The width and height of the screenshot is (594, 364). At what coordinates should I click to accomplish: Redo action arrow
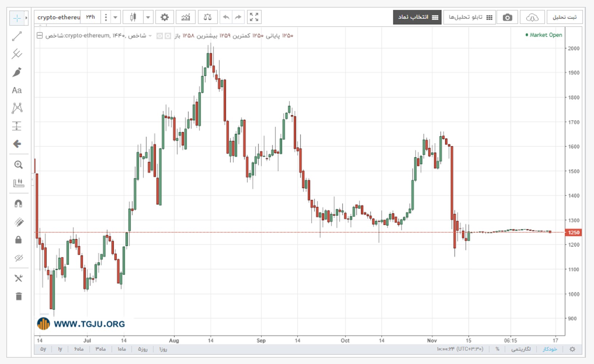[238, 17]
